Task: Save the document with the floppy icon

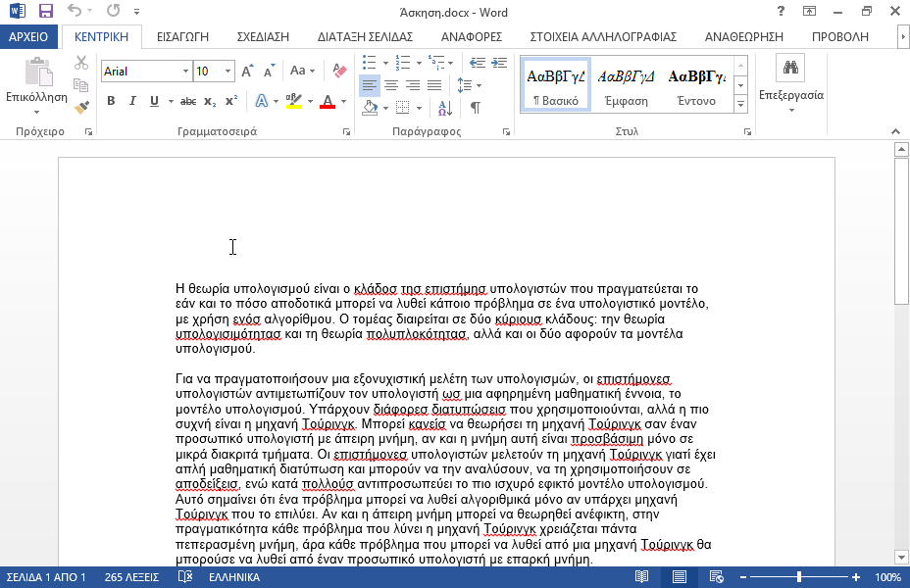Action: [45, 11]
